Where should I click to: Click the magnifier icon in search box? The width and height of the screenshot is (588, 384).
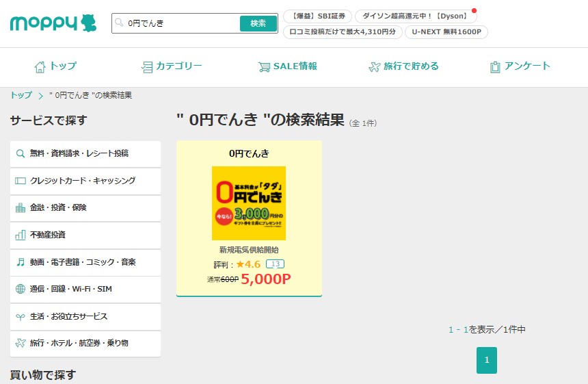[x=119, y=23]
